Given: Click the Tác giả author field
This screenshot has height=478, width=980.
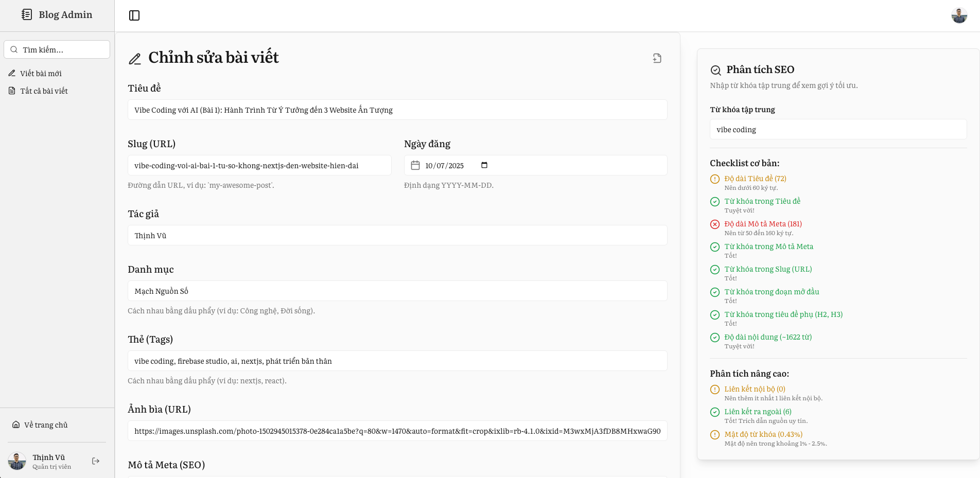Looking at the screenshot, I should coord(397,236).
